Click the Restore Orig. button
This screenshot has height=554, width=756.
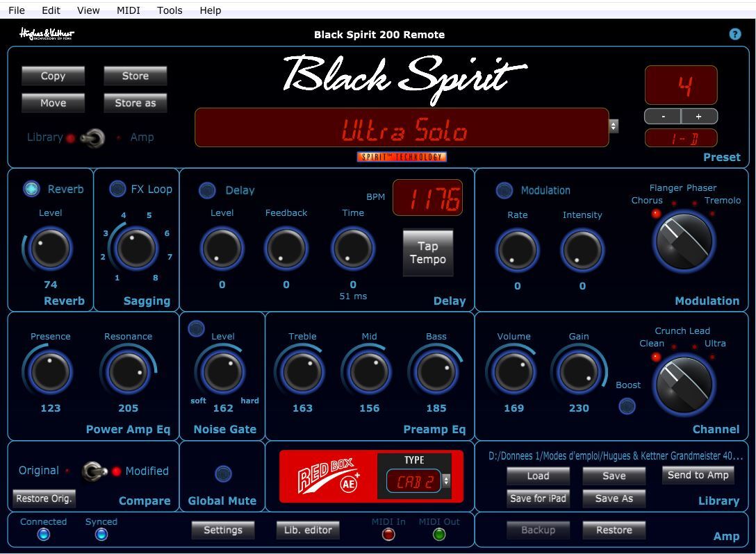[44, 498]
